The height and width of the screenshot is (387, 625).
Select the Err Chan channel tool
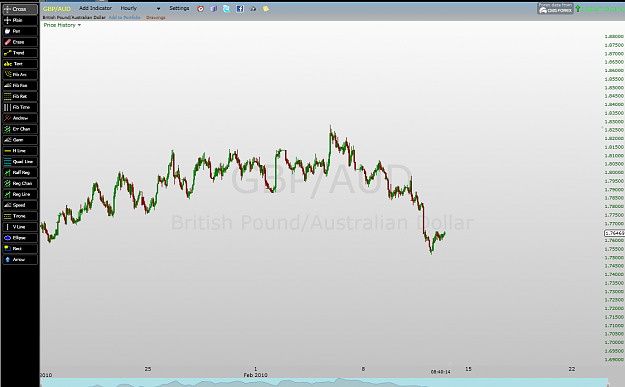point(20,129)
